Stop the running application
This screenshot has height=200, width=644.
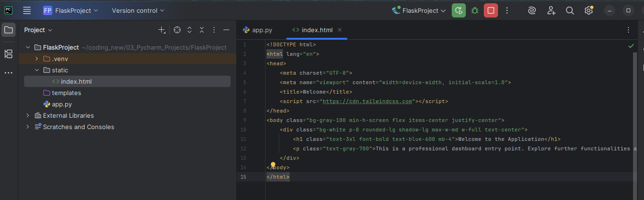click(x=491, y=10)
